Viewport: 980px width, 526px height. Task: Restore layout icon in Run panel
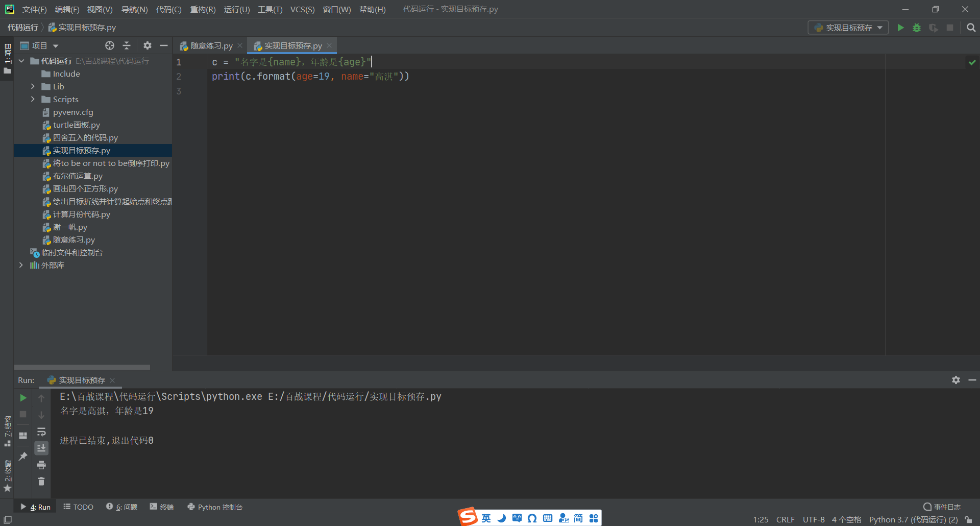pyautogui.click(x=23, y=436)
